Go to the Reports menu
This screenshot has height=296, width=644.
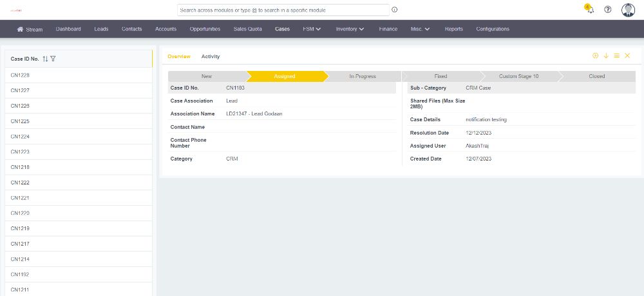(x=453, y=29)
